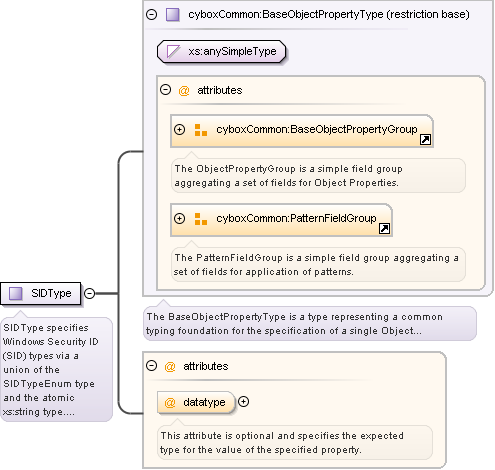Click the purple square icon in SIDType

pos(15,294)
